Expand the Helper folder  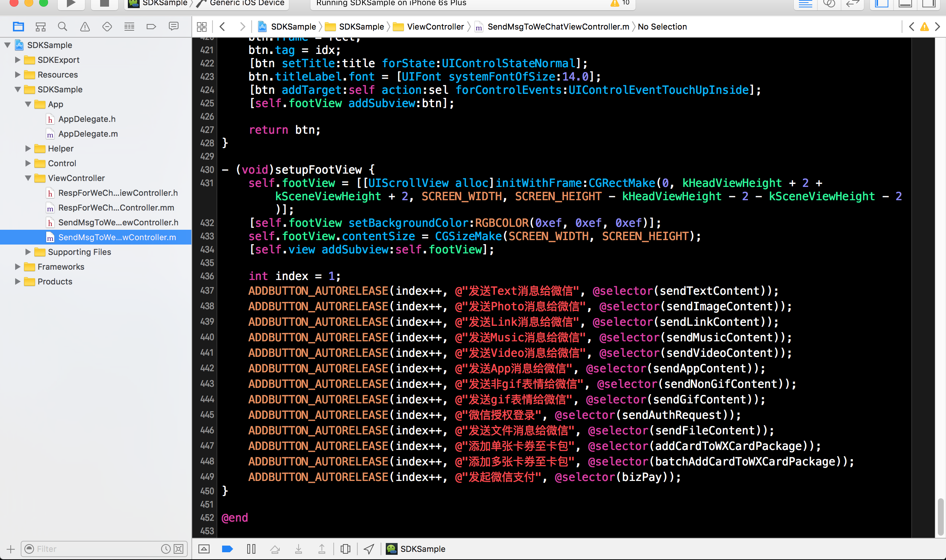tap(28, 148)
